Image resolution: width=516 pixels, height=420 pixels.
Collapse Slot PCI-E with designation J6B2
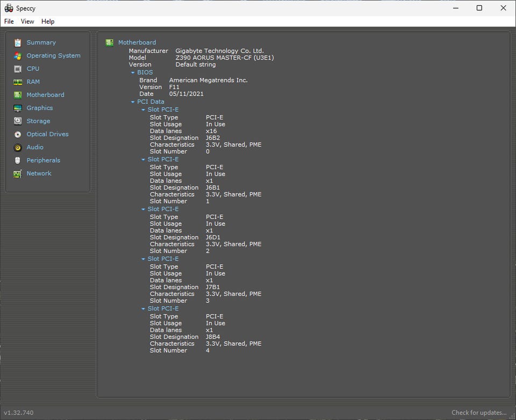[x=144, y=110]
